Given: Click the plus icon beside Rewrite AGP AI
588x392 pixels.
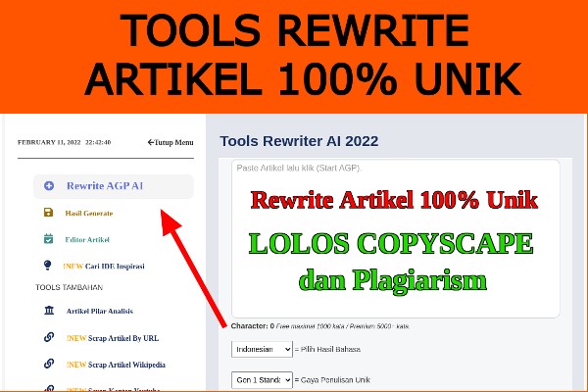Looking at the screenshot, I should pyautogui.click(x=49, y=185).
